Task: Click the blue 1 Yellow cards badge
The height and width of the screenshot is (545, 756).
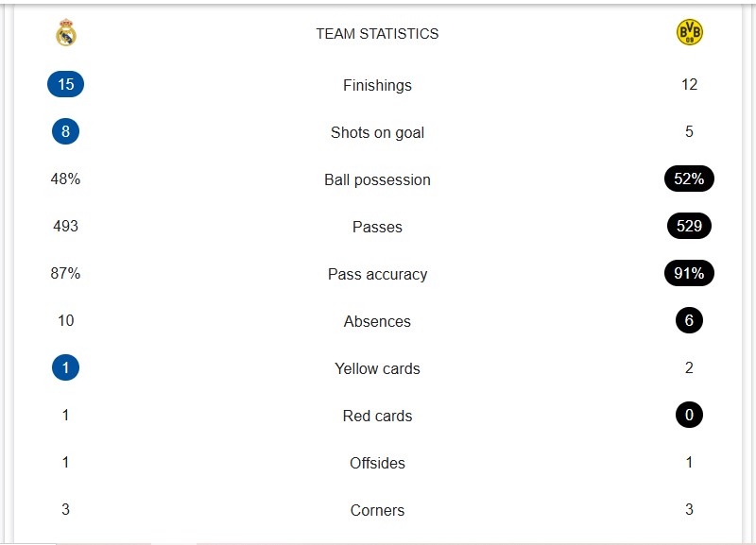Action: click(65, 368)
